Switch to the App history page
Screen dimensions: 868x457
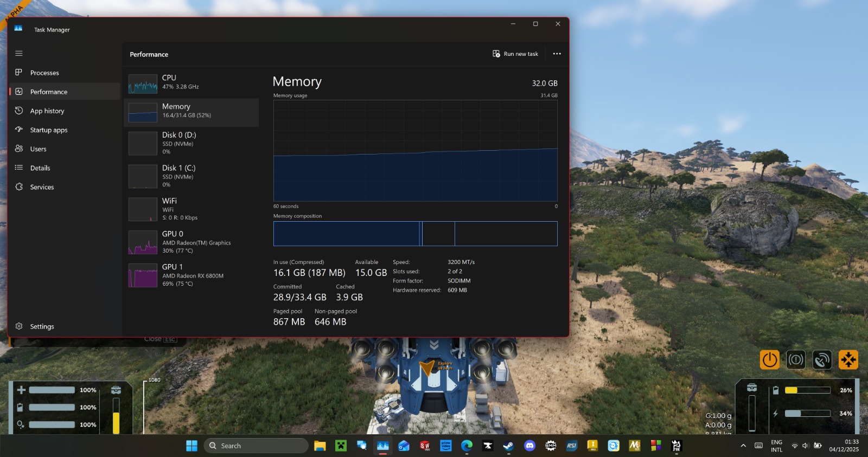tap(47, 111)
